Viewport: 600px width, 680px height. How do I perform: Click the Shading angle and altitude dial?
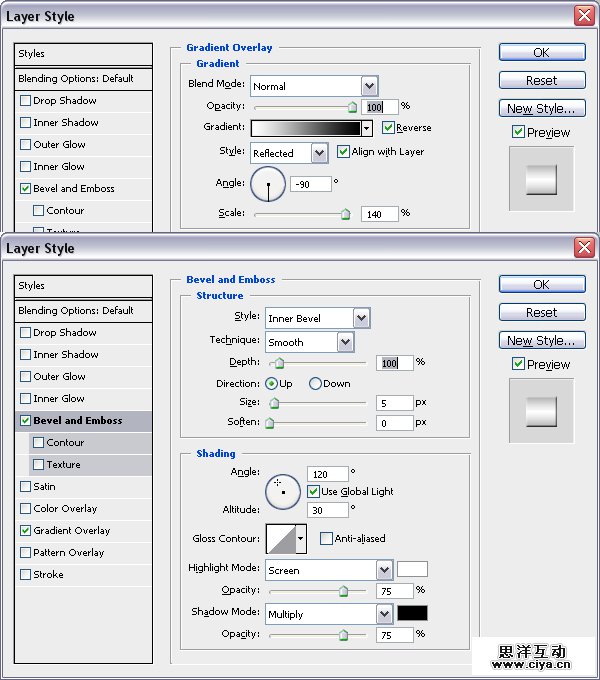(283, 490)
